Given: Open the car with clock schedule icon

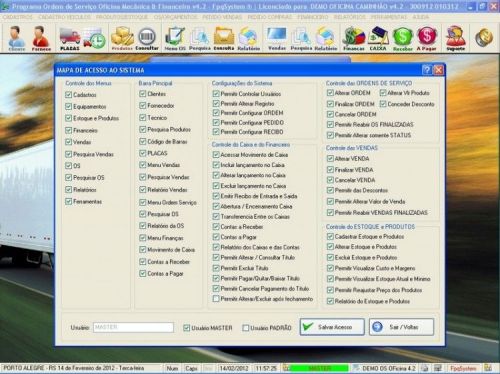Looking at the screenshot, I should [94, 38].
